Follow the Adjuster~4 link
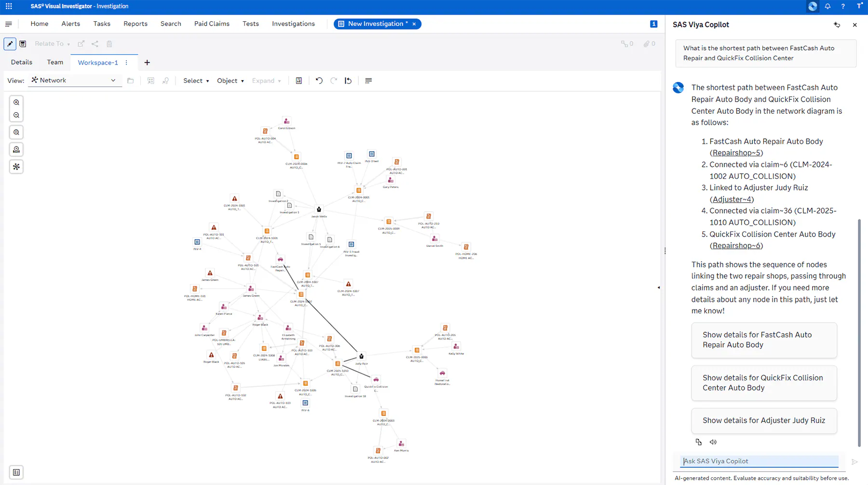 [732, 199]
